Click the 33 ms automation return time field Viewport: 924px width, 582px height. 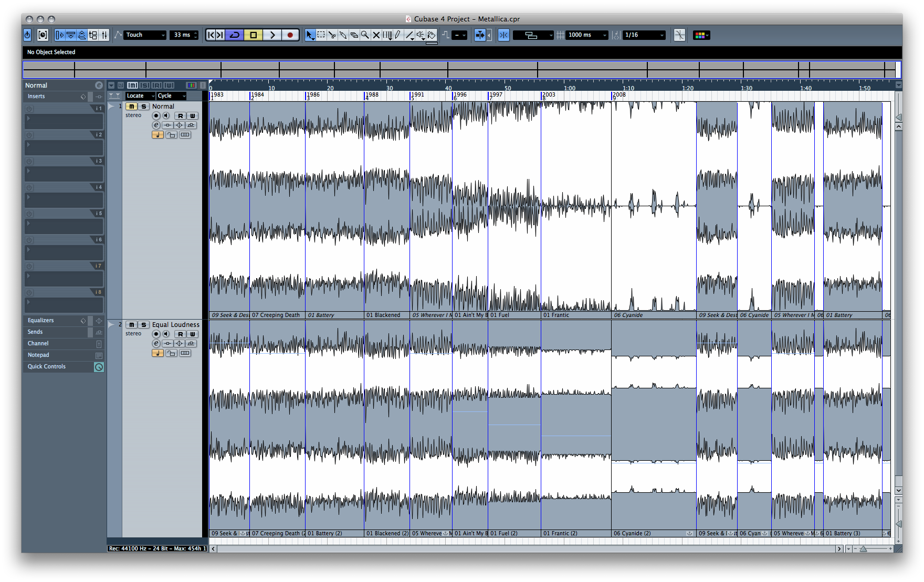click(x=185, y=35)
